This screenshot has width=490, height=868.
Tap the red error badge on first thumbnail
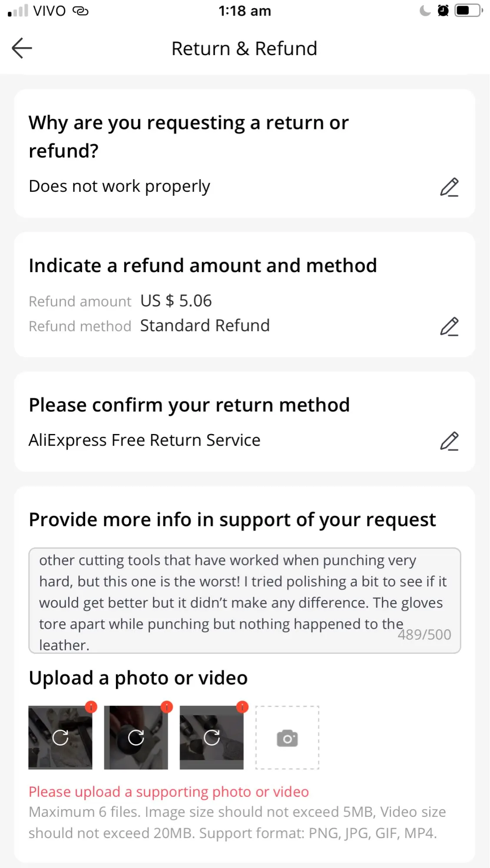[x=91, y=707]
